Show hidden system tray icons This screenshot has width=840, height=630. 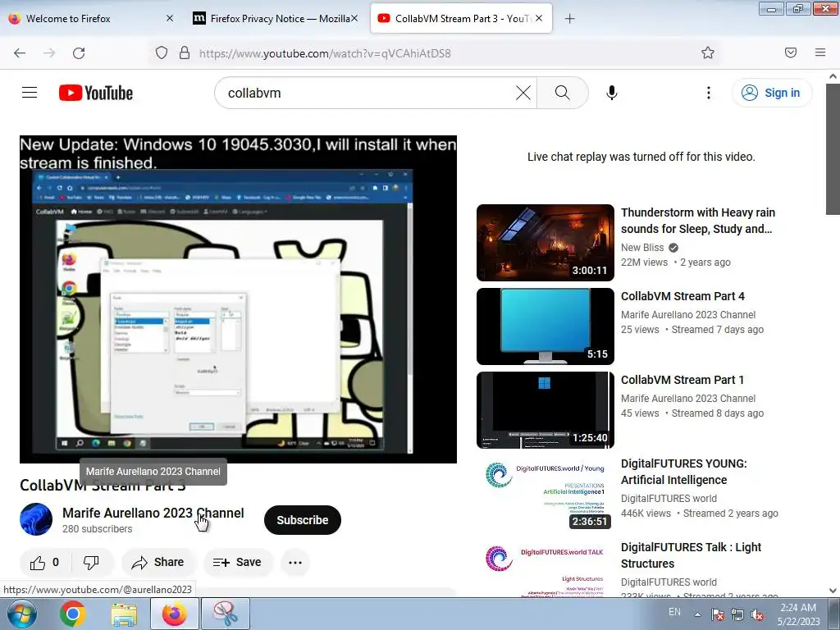click(x=697, y=614)
